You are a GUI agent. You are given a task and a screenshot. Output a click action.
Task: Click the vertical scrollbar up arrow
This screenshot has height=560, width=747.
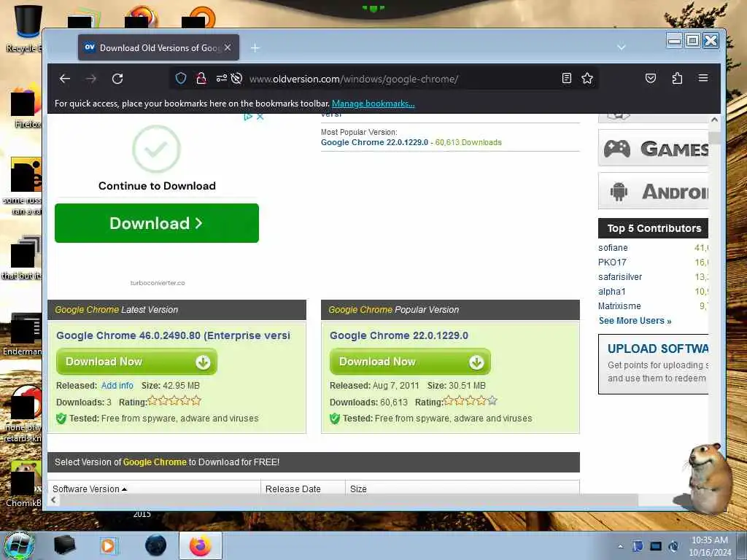coord(714,120)
